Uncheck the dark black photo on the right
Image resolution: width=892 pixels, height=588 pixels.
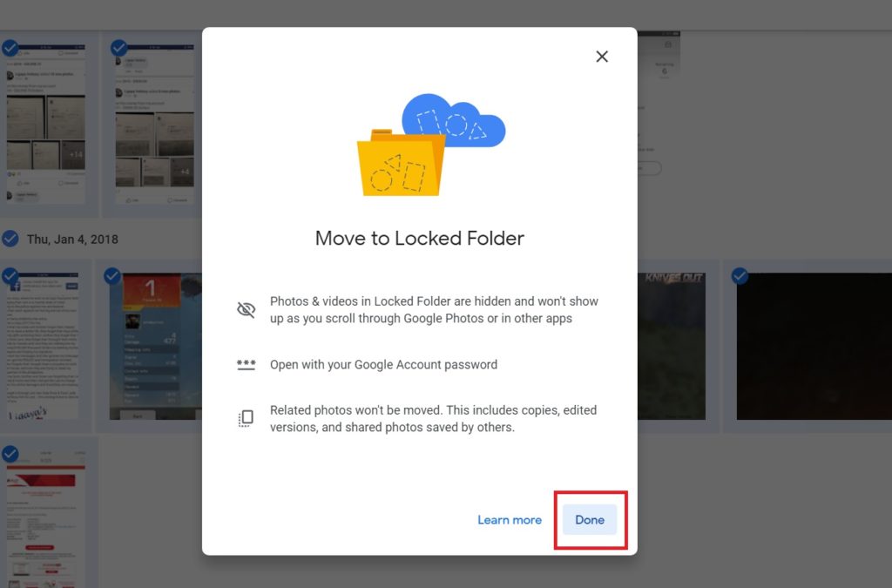pos(740,276)
